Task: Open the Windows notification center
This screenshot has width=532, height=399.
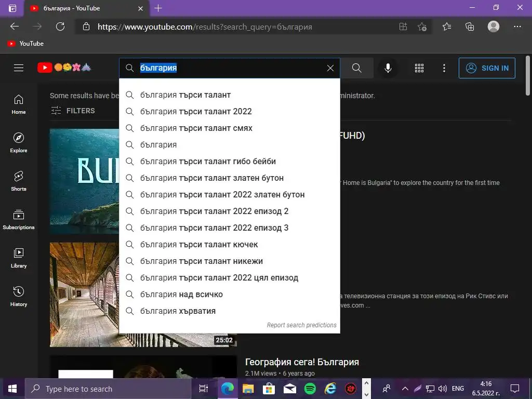Action: coord(515,389)
